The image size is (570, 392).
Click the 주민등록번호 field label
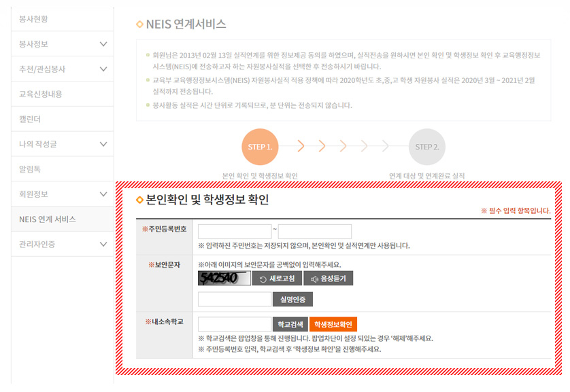click(165, 229)
